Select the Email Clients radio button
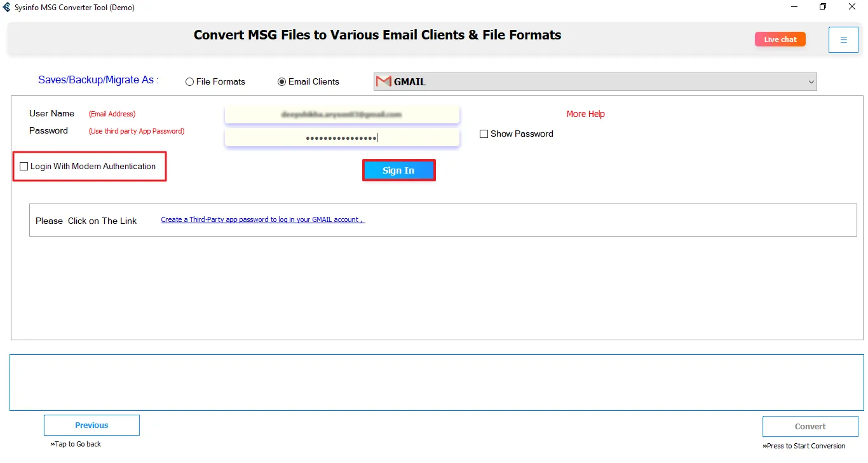This screenshot has height=463, width=868. (281, 82)
